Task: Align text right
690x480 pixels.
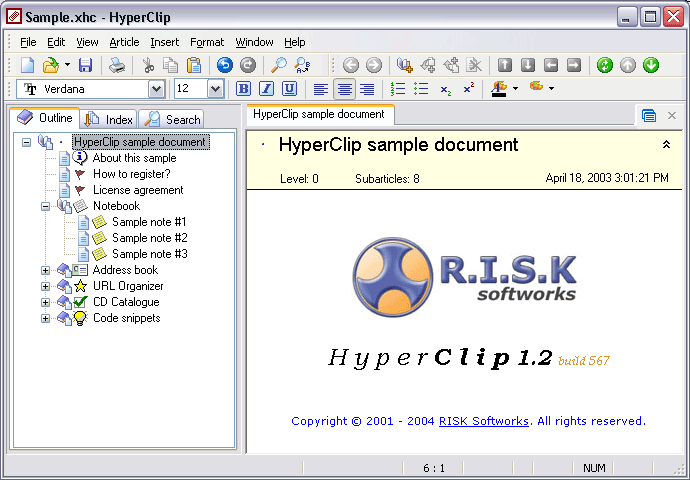Action: (x=367, y=89)
